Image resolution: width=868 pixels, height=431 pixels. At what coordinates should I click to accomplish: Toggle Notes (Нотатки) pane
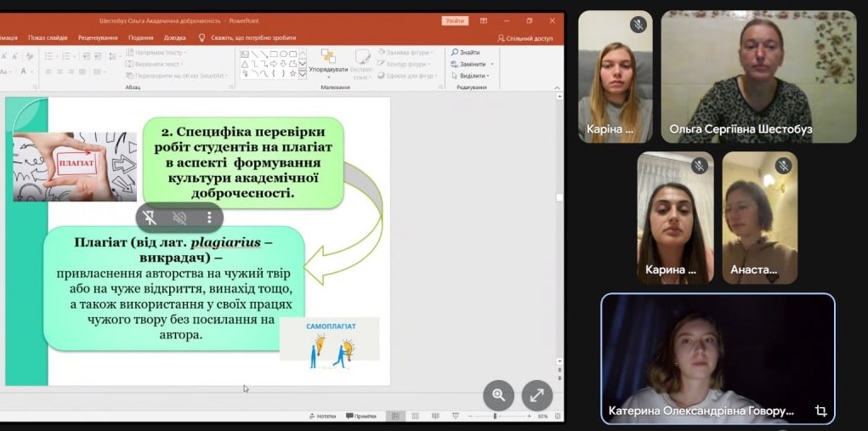[323, 417]
